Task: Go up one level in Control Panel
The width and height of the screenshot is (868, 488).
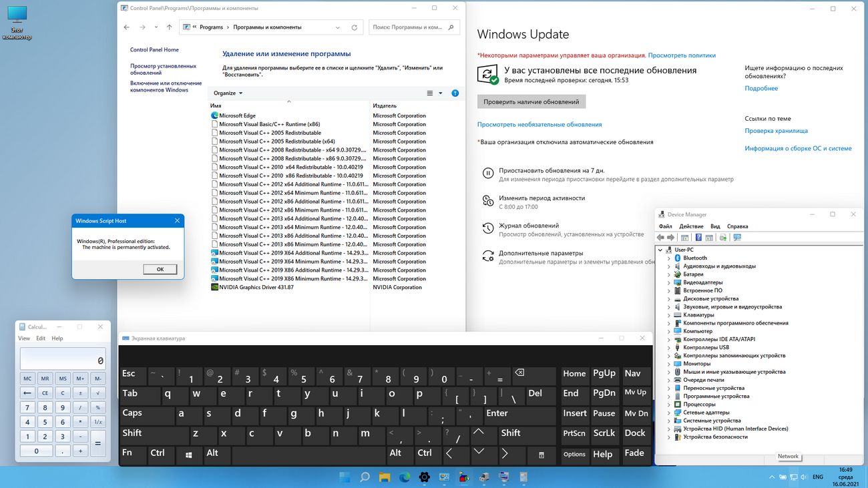Action: pos(169,27)
